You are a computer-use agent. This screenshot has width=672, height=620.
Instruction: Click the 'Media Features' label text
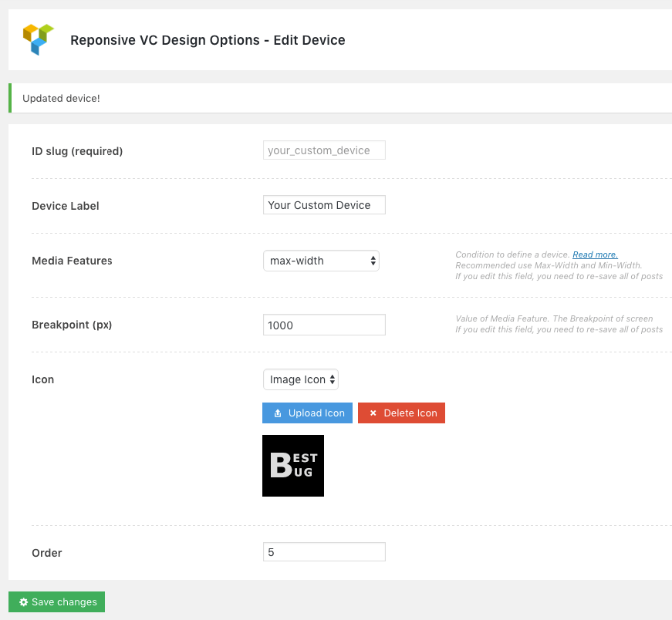click(x=72, y=261)
